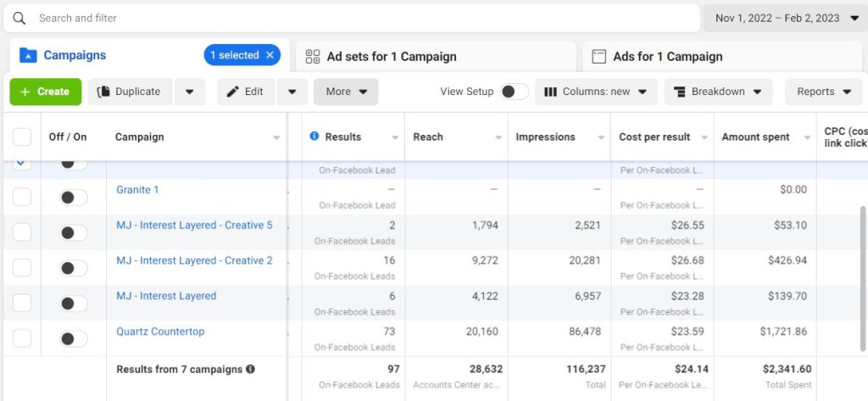Click the Ads for 1 Campaign icon
The width and height of the screenshot is (868, 401).
point(598,57)
